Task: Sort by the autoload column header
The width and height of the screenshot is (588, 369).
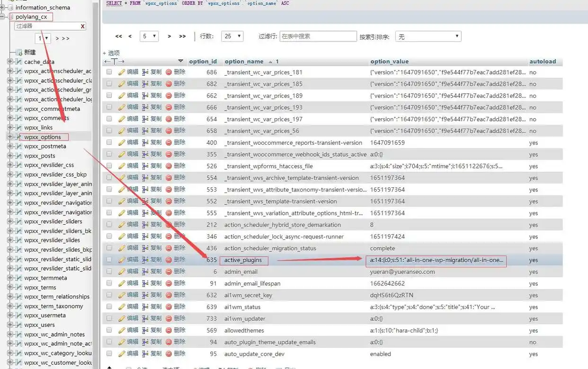Action: pos(543,61)
